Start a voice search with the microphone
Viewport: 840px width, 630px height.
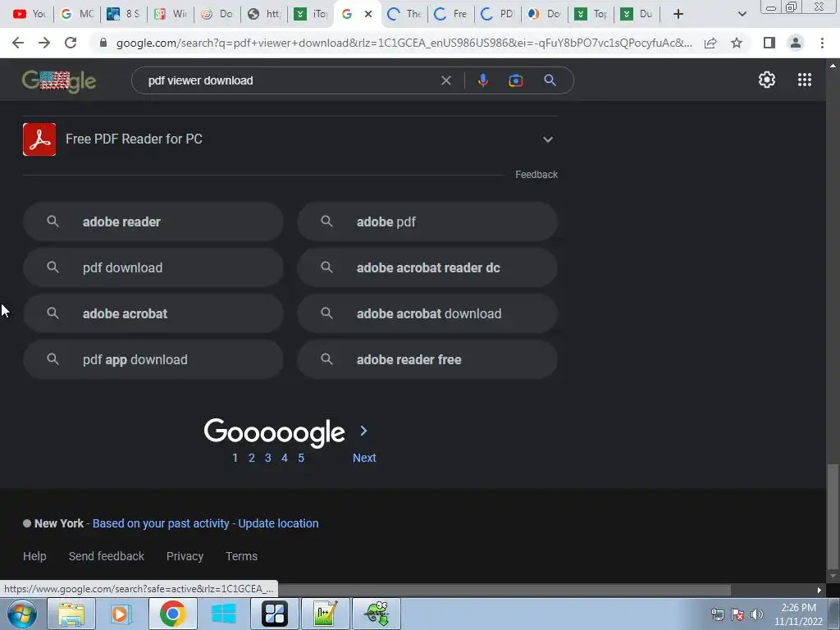click(x=482, y=80)
